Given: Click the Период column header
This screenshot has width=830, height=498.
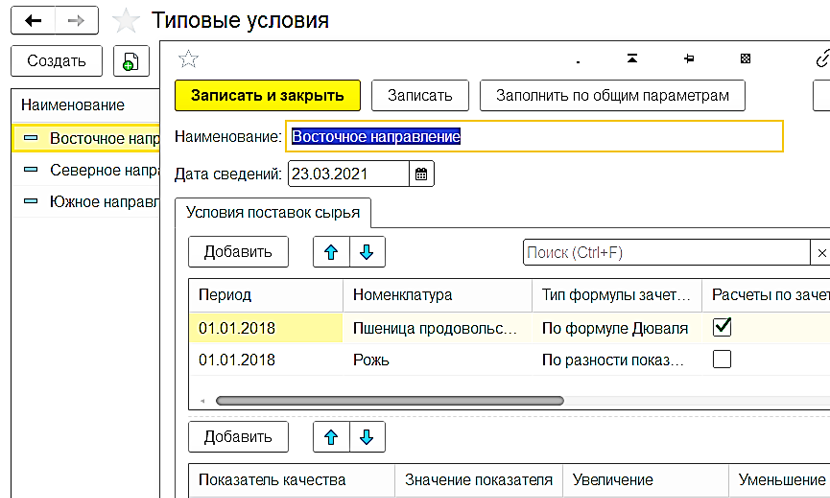Looking at the screenshot, I should tap(266, 295).
